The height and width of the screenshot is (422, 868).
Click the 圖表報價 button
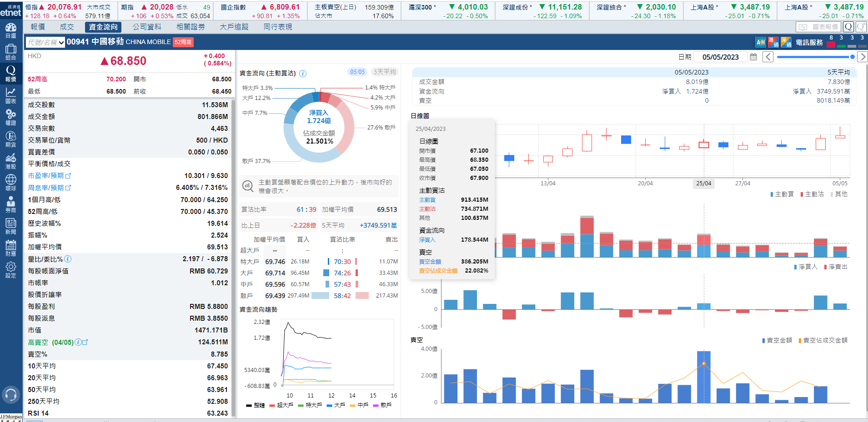(x=818, y=27)
